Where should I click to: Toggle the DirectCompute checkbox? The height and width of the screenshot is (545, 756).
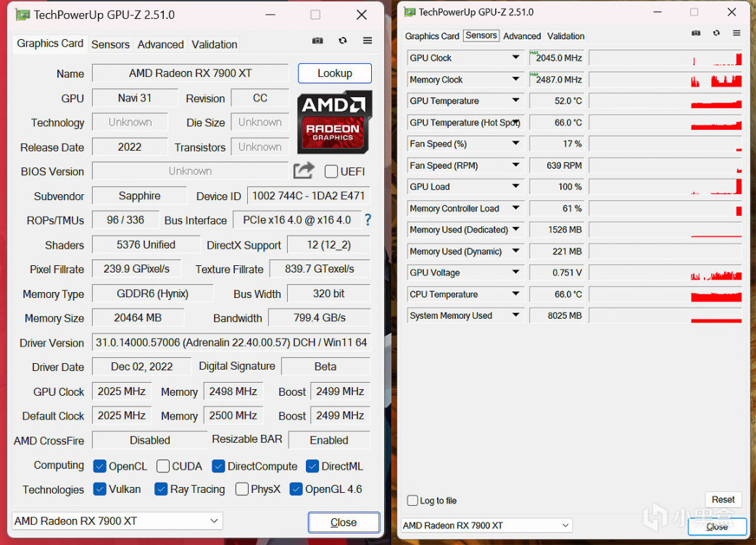pos(218,466)
